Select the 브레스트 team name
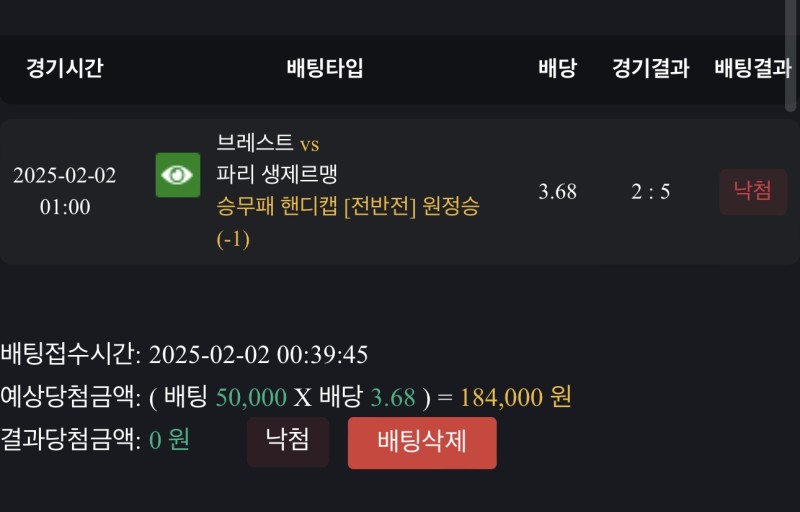The image size is (800, 512). (x=255, y=143)
